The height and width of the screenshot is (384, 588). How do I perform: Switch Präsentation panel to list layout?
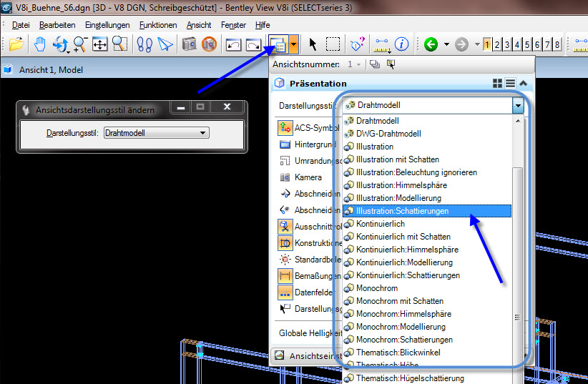(510, 83)
